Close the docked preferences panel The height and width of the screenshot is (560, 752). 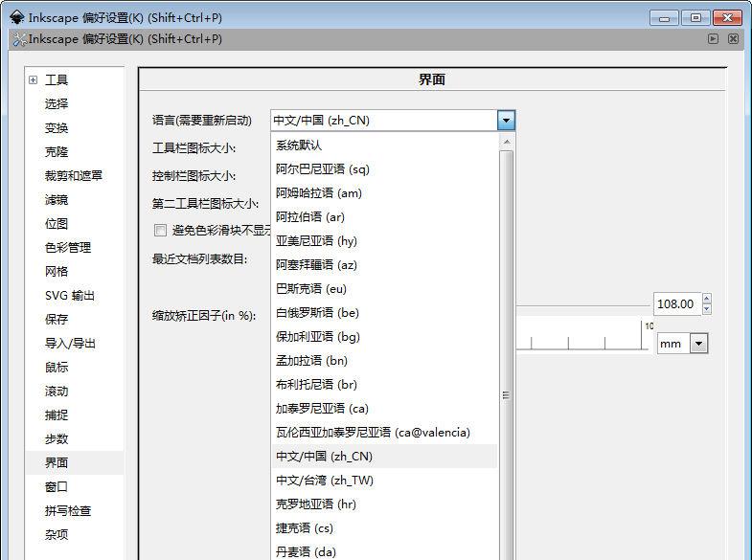[733, 39]
